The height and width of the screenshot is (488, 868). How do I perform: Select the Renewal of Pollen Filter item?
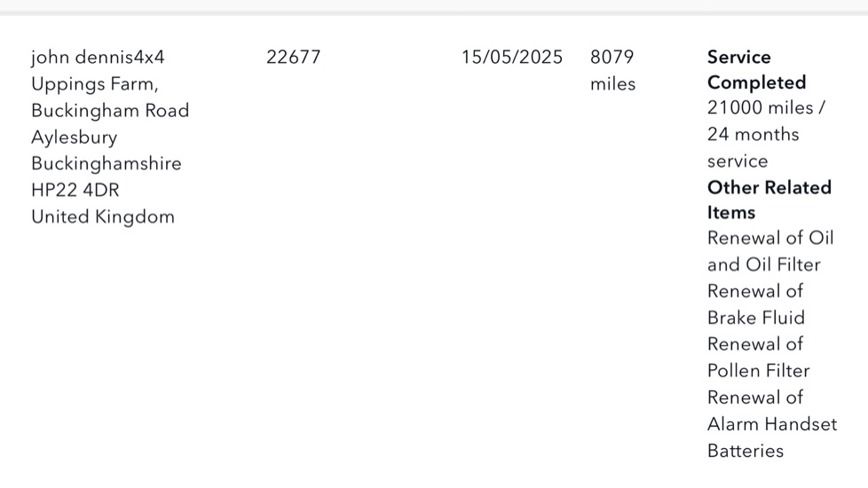pyautogui.click(x=758, y=358)
